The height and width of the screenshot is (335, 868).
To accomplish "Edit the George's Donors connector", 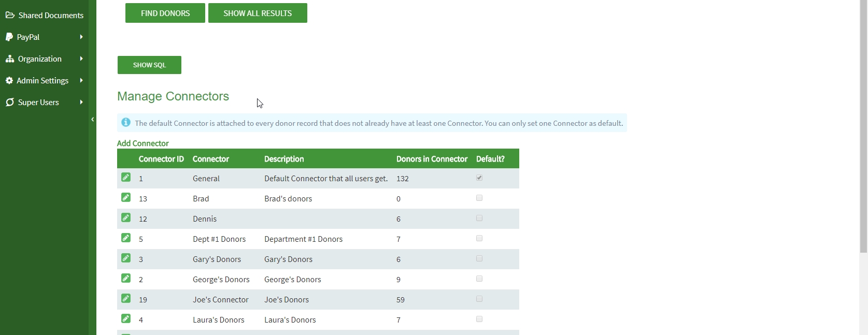I will tap(126, 278).
